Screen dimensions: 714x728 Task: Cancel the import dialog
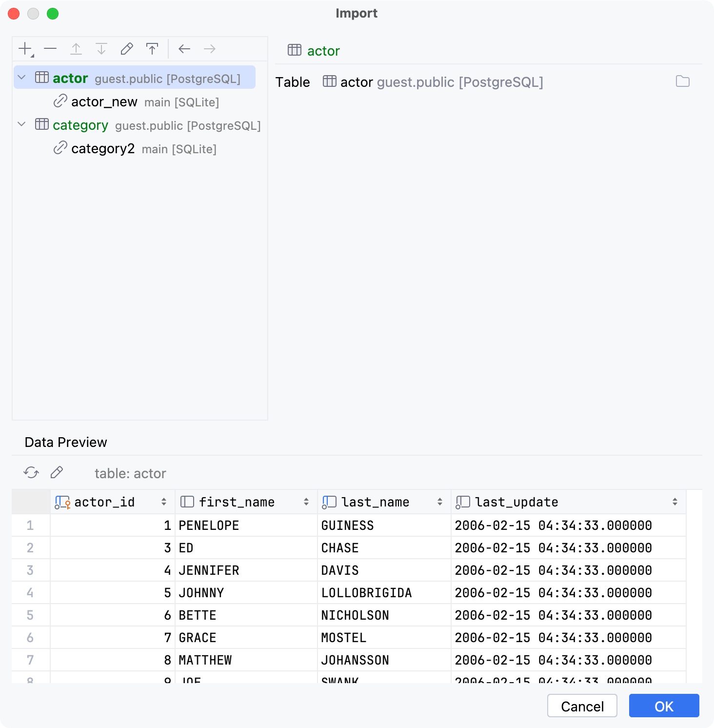[x=582, y=706]
